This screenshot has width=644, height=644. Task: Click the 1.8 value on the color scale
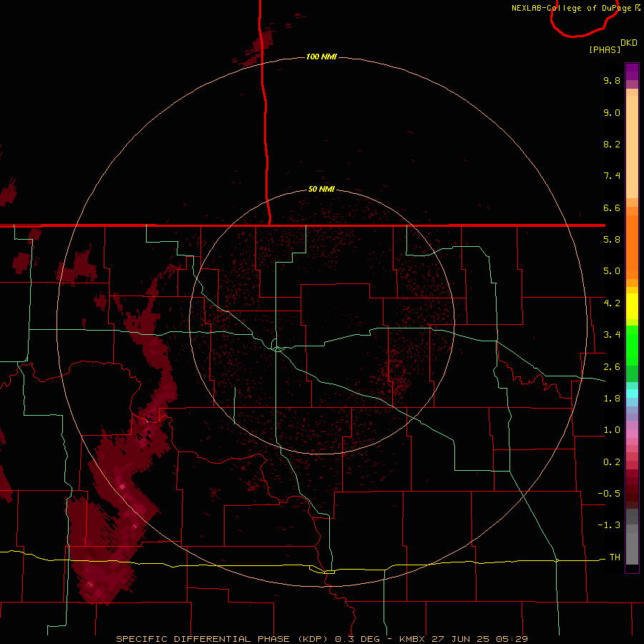(612, 399)
